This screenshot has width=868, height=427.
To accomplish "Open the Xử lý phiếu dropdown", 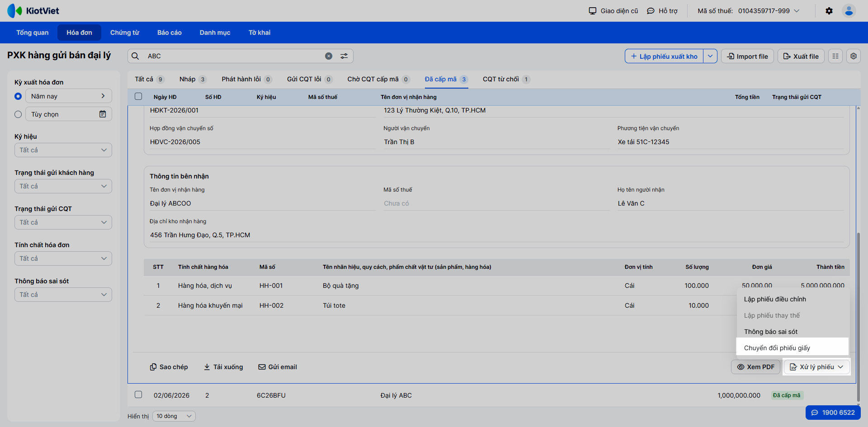I will pyautogui.click(x=816, y=367).
